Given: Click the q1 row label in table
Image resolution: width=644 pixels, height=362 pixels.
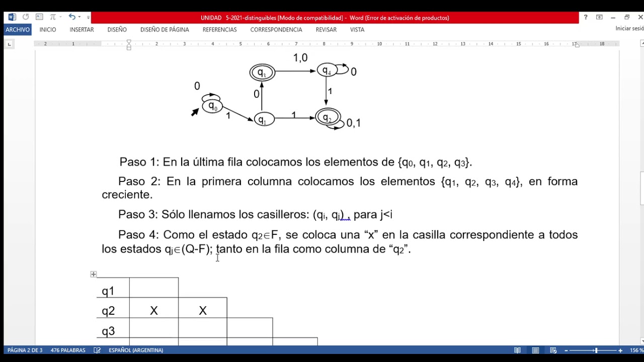Looking at the screenshot, I should pyautogui.click(x=108, y=291).
